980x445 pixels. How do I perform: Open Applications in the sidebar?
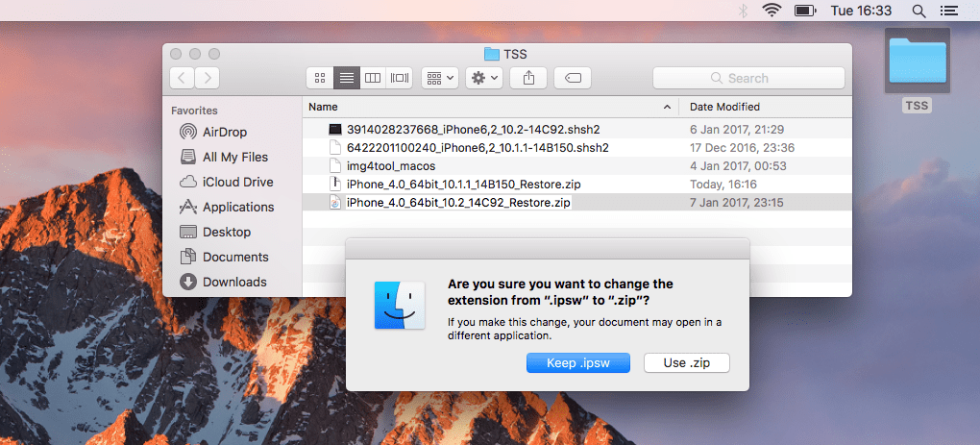click(x=227, y=207)
